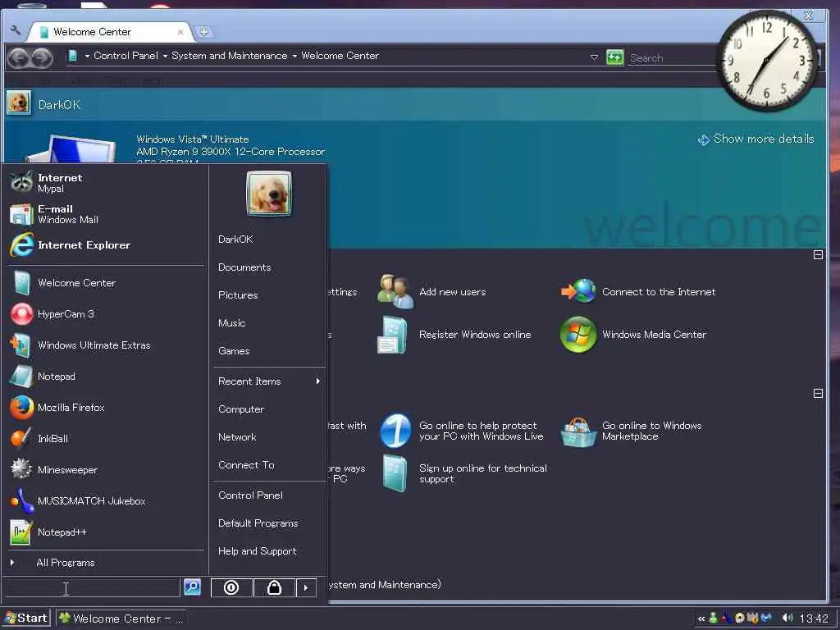Click the power button in the Start menu
840x630 pixels.
point(231,587)
